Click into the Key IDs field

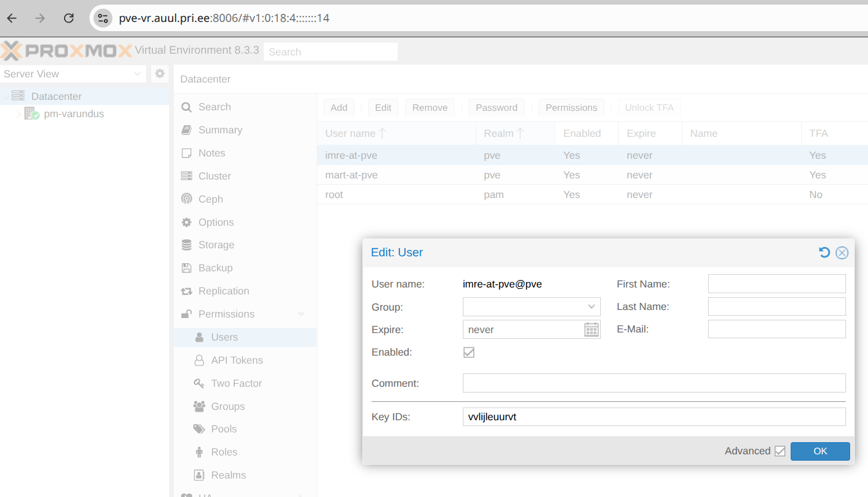tap(654, 417)
